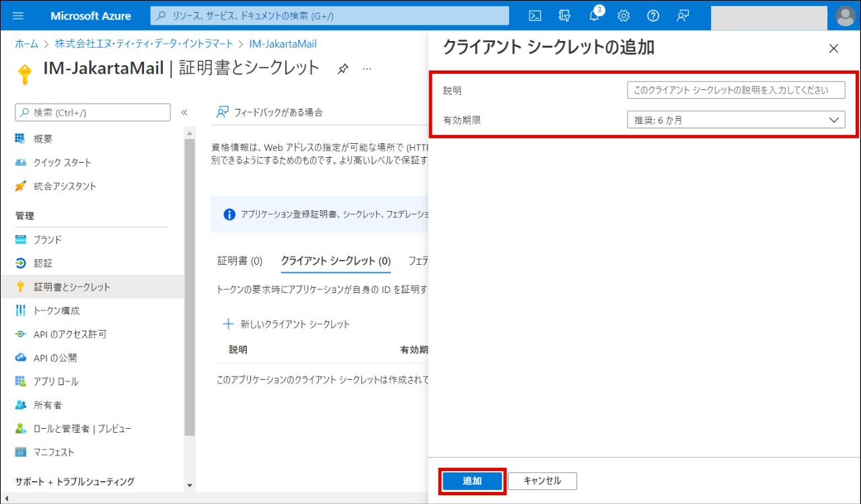Open the feedback icon in the top bar
861x504 pixels.
coord(683,15)
